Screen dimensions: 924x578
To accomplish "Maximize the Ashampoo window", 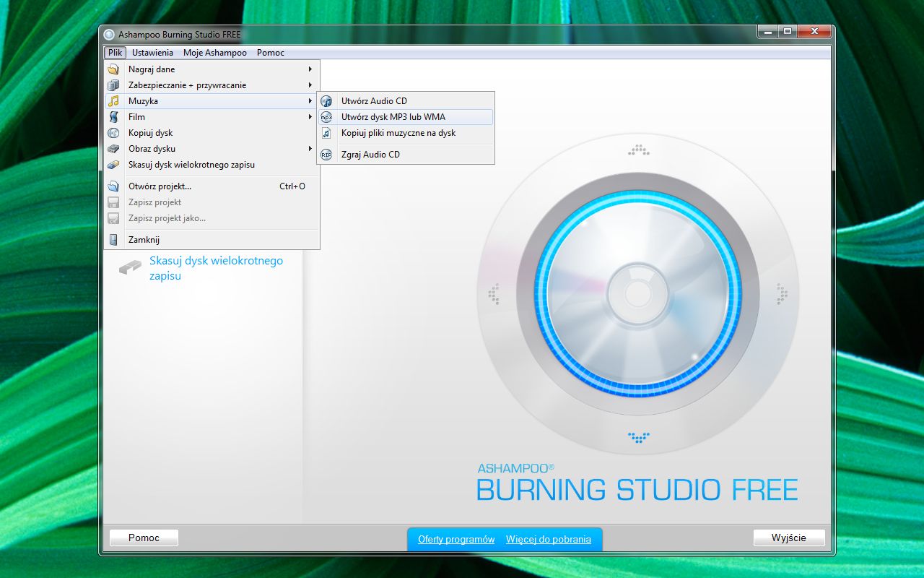I will (786, 31).
